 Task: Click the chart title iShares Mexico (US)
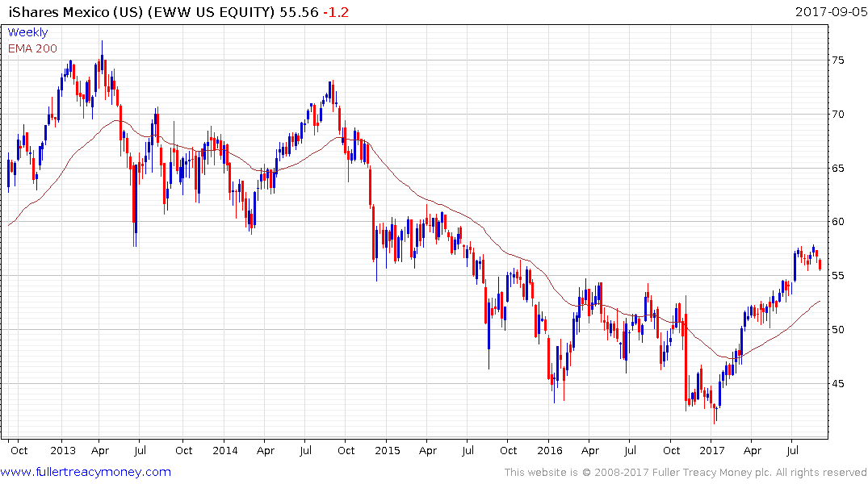coord(77,12)
